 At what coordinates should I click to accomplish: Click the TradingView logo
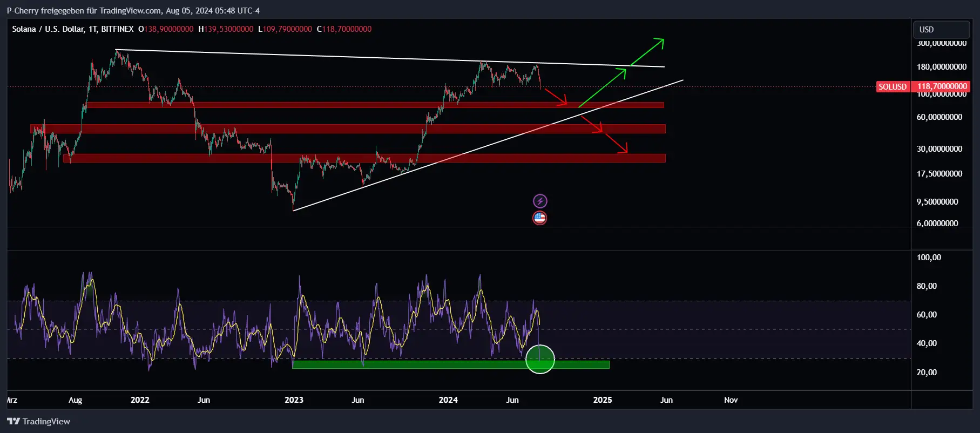(39, 421)
